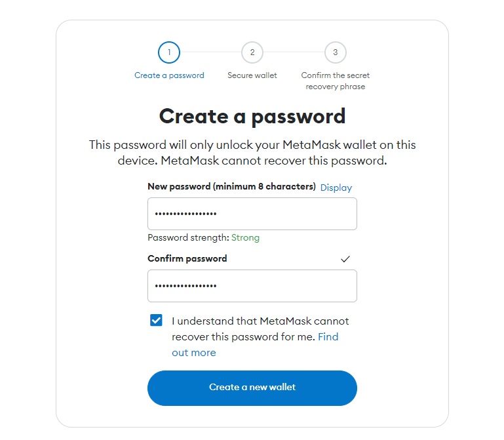The height and width of the screenshot is (440, 504).
Task: Click the step 2 circle indicator
Action: (252, 52)
